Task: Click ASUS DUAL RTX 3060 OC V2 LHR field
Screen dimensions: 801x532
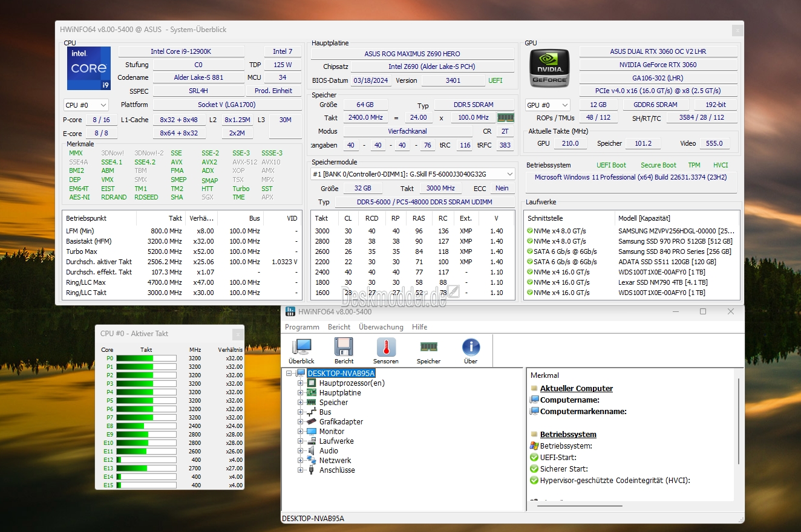Action: [x=658, y=52]
